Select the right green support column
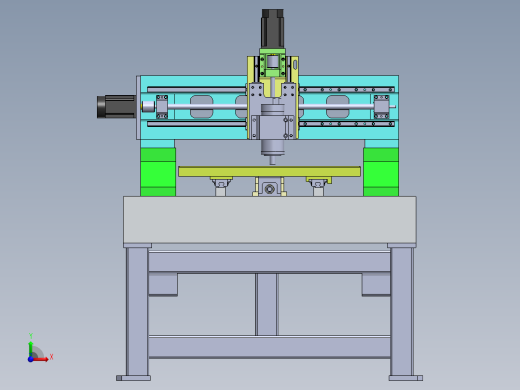Image resolution: width=520 pixels, height=390 pixels. (x=381, y=172)
